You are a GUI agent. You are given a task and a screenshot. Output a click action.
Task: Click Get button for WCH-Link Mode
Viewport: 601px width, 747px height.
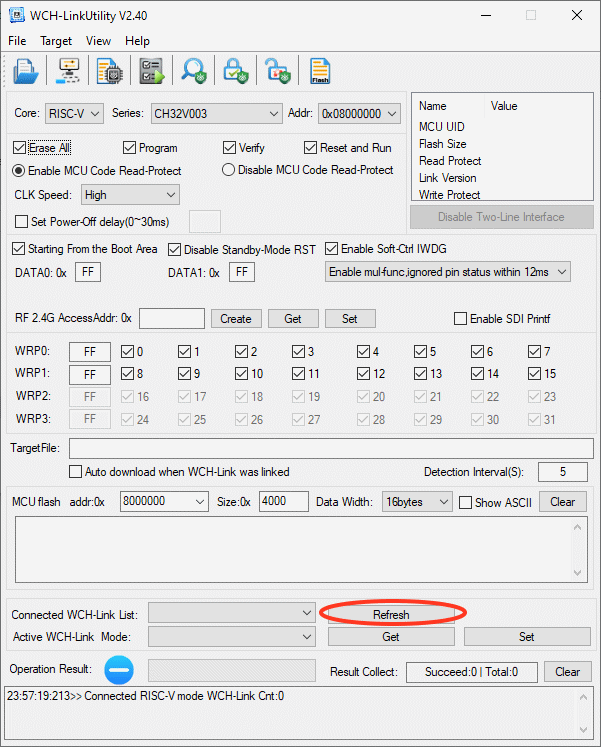391,637
